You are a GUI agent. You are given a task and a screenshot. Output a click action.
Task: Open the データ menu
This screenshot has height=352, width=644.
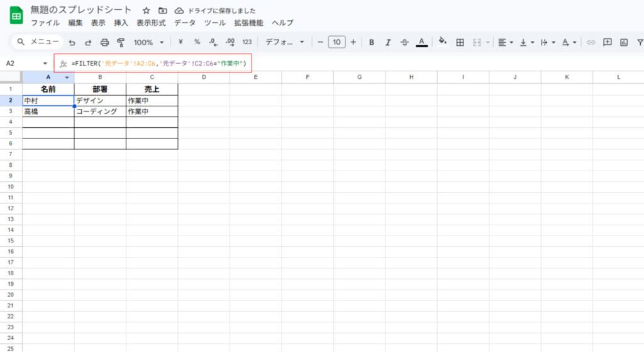(x=185, y=23)
